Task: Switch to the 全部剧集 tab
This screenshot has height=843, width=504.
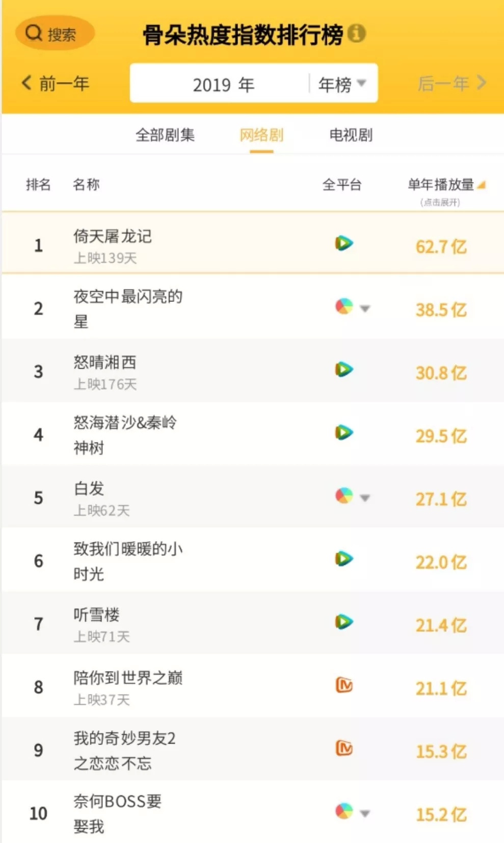Action: point(165,135)
